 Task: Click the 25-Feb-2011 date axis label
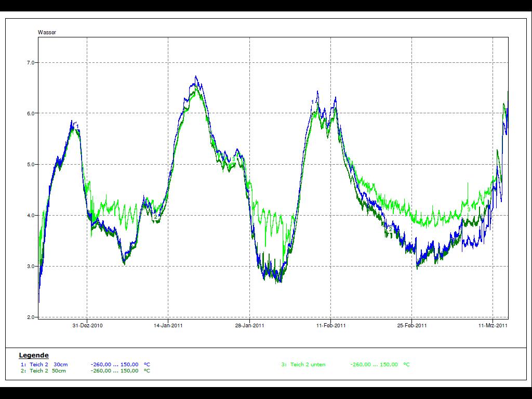pyautogui.click(x=412, y=326)
